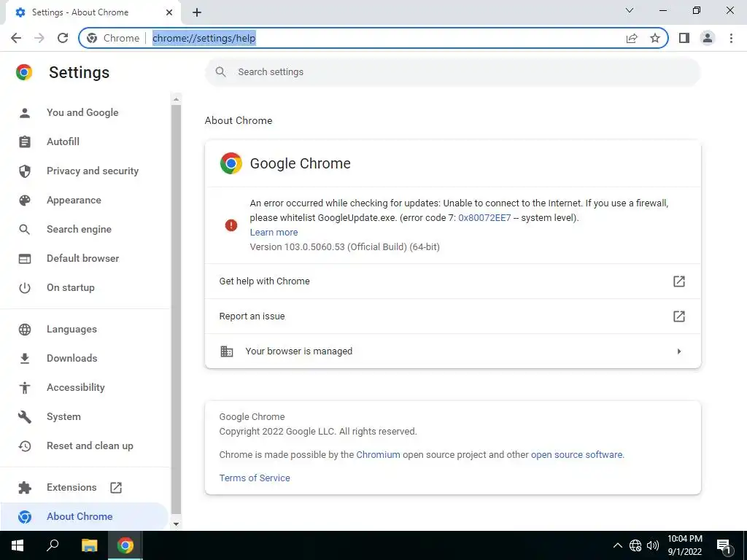Open Autofill settings section
The width and height of the screenshot is (747, 560).
tap(63, 141)
